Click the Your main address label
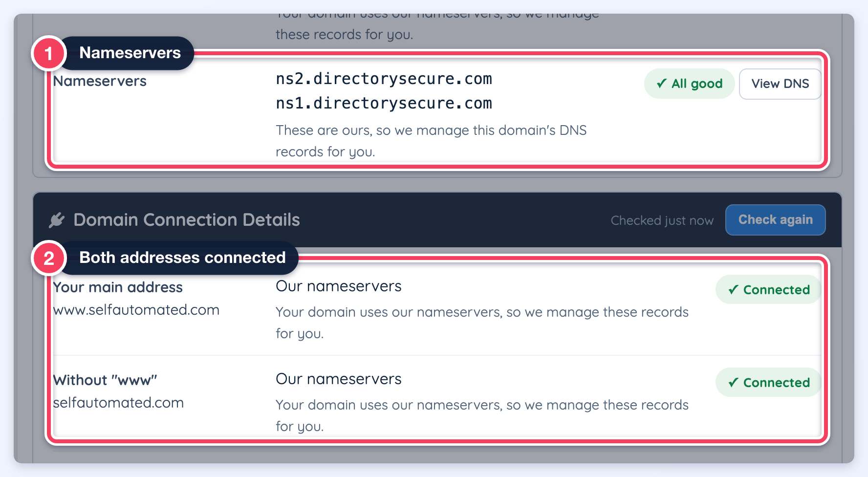Screen dimensions: 868x477 click(118, 287)
